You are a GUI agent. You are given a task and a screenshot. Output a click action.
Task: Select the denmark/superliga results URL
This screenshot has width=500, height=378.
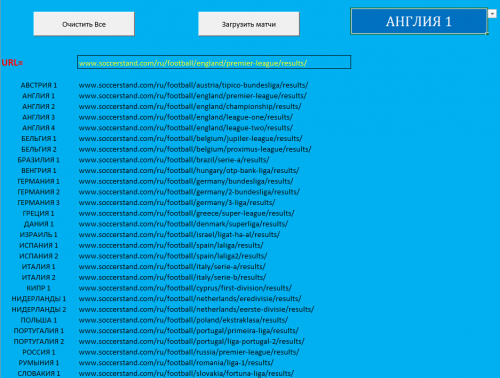[183, 224]
